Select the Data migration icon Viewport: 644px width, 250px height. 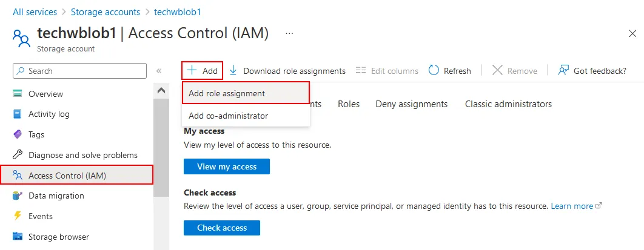pos(18,196)
